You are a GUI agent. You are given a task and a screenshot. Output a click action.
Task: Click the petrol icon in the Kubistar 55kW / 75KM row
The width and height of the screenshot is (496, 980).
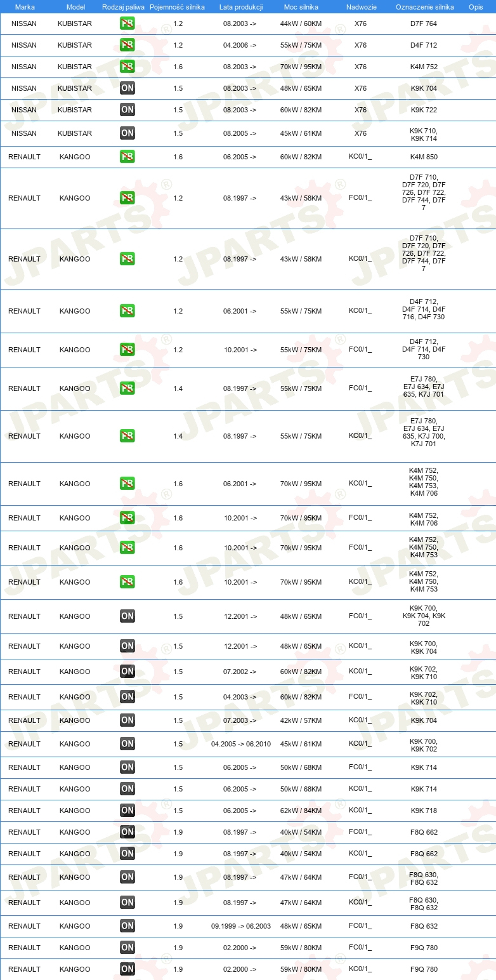127,46
